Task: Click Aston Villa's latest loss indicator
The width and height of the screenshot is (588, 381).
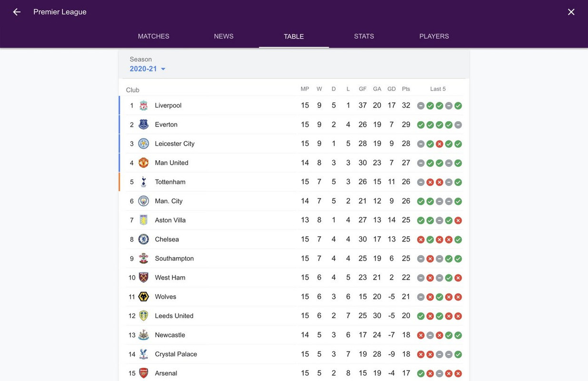Action: (458, 221)
